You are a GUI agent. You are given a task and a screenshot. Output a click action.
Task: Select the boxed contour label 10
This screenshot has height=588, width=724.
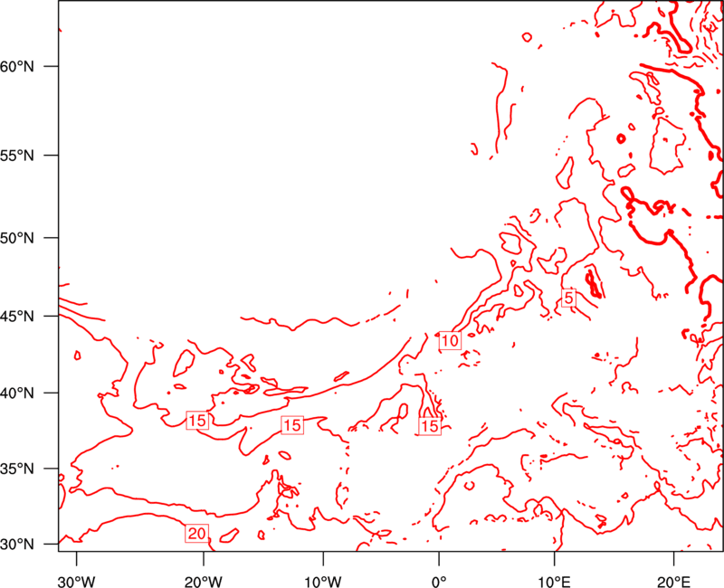point(450,341)
